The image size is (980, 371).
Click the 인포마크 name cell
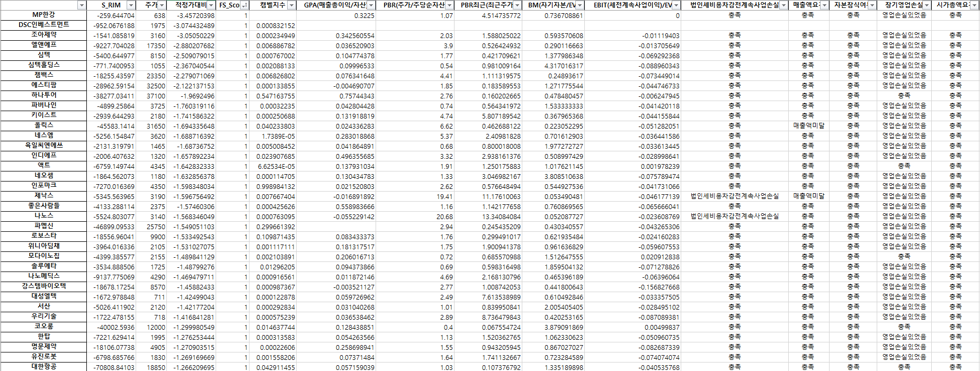[43, 186]
